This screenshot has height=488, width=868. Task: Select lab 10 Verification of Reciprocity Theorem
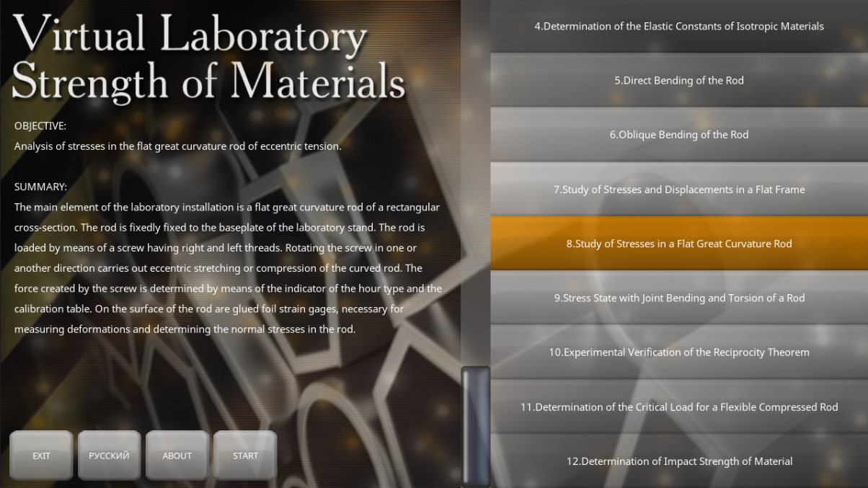click(679, 352)
